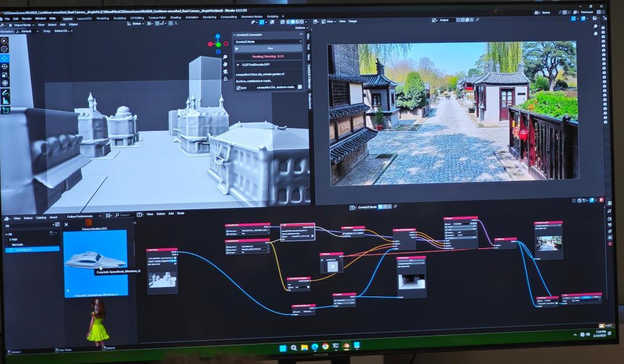624x364 pixels.
Task: Click the green Y axis on navigation gizmo
Action: 218,44
